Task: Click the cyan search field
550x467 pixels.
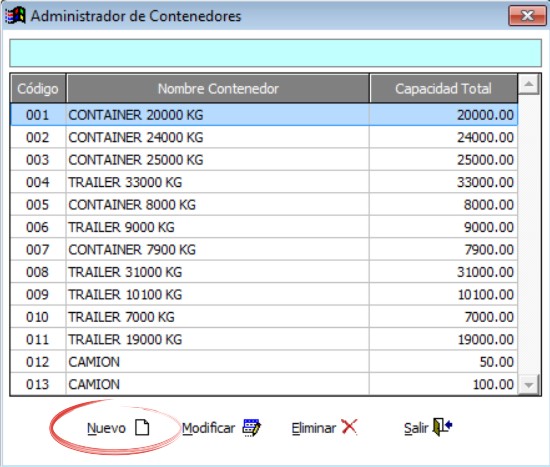Action: (275, 53)
